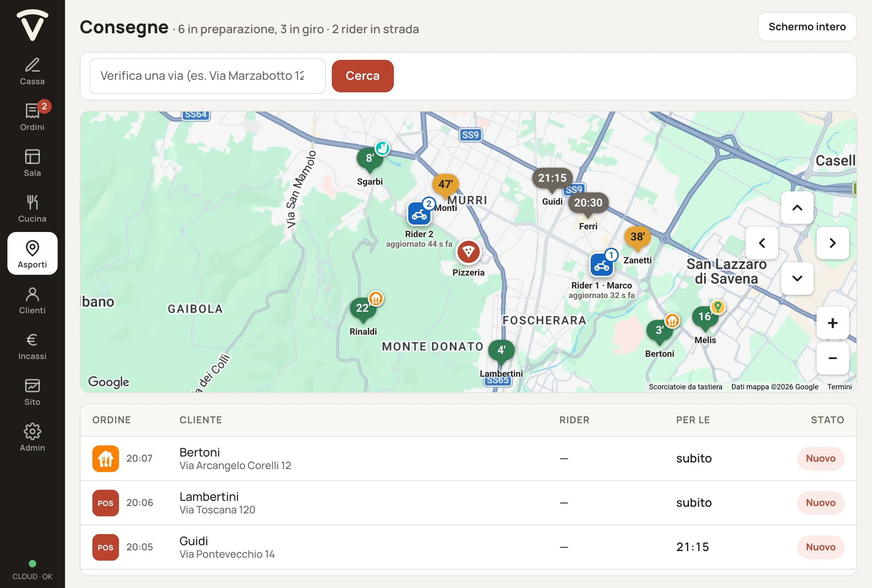This screenshot has height=588, width=872.
Task: Open the Clienti section
Action: coord(32,300)
